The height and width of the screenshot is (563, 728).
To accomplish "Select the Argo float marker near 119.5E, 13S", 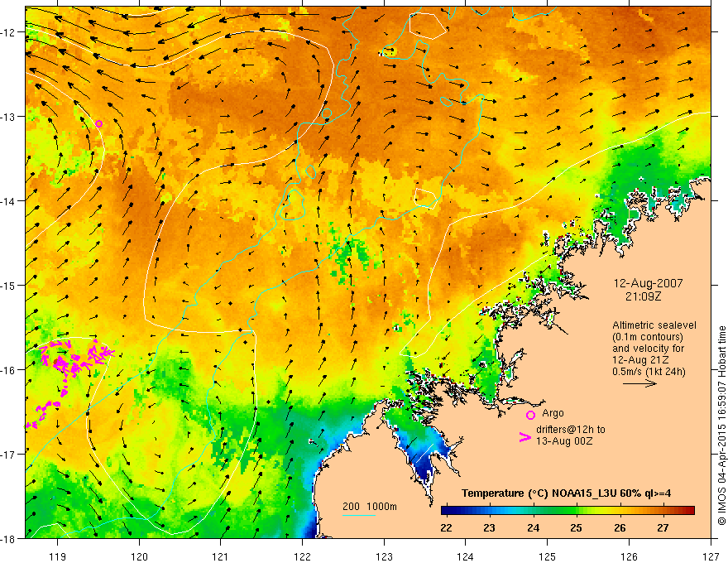I will click(x=99, y=123).
